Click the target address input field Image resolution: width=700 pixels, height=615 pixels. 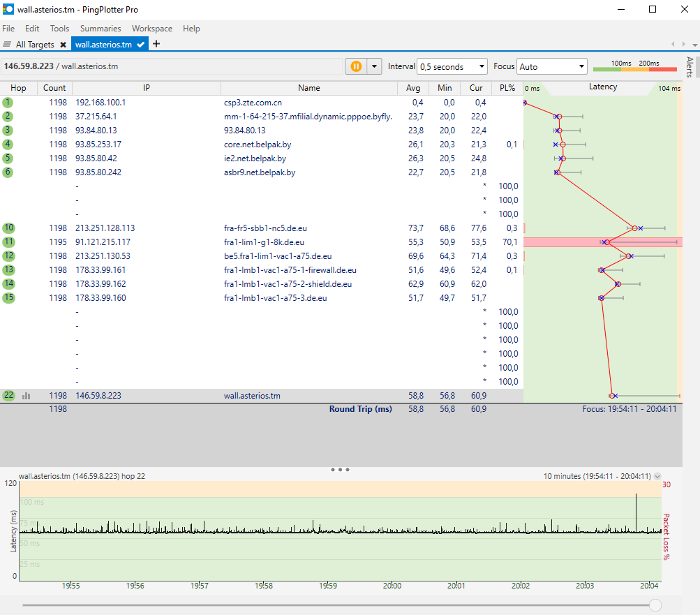point(172,66)
